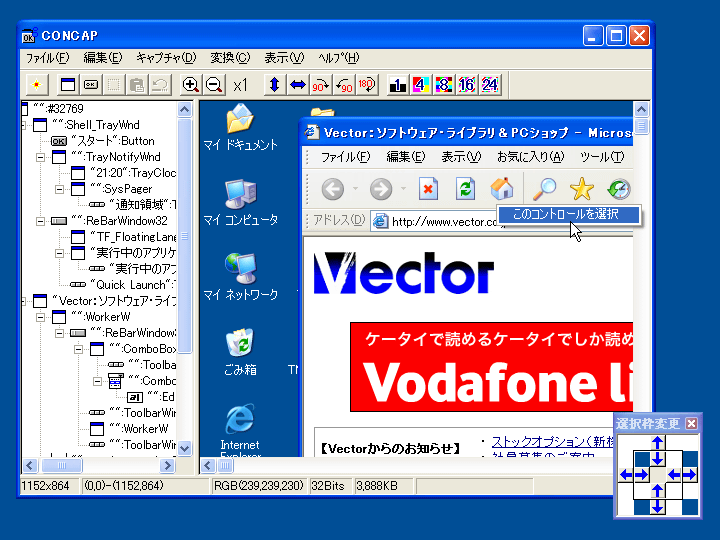Rotate image 180 degrees icon
720x540 pixels.
pos(367,84)
